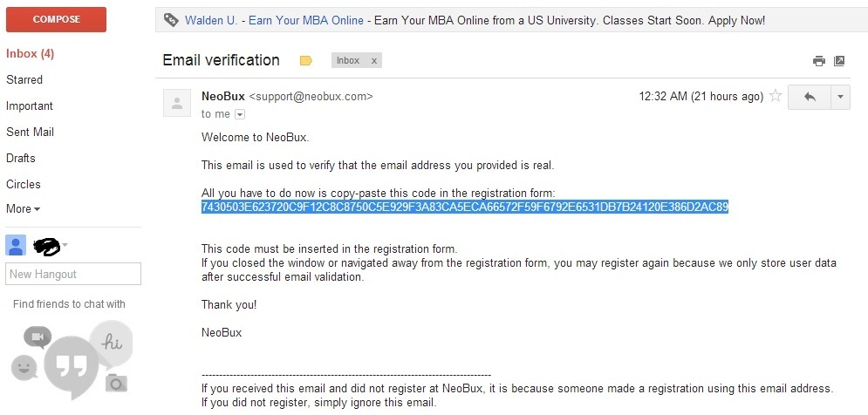Show details arrow next to 'to me'
Screen dimensions: 868x415
pyautogui.click(x=240, y=114)
